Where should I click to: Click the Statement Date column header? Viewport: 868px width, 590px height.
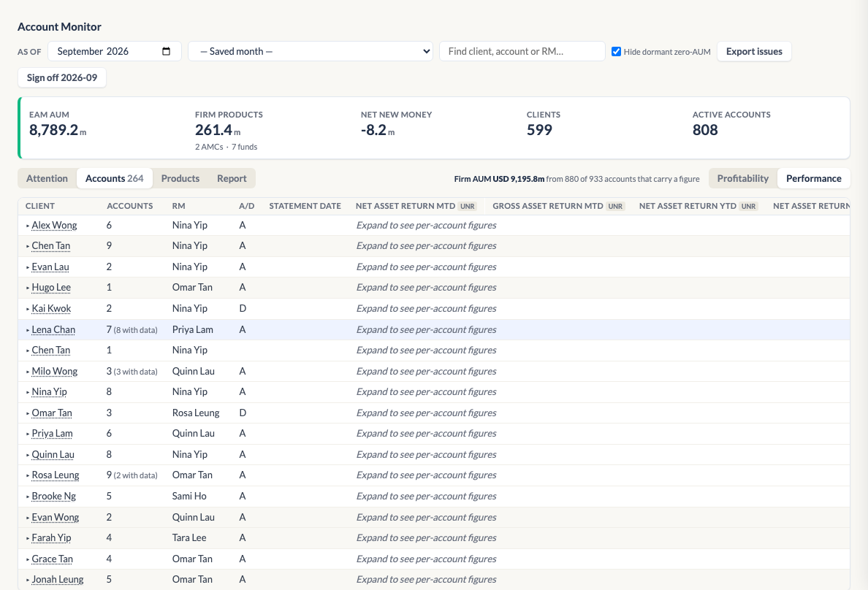pyautogui.click(x=305, y=206)
